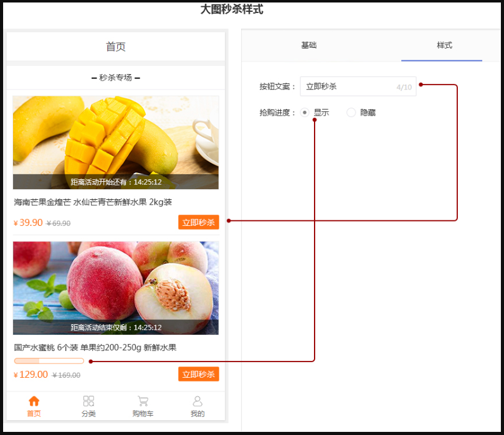Open the peach product image
The width and height of the screenshot is (504, 435).
[116, 288]
